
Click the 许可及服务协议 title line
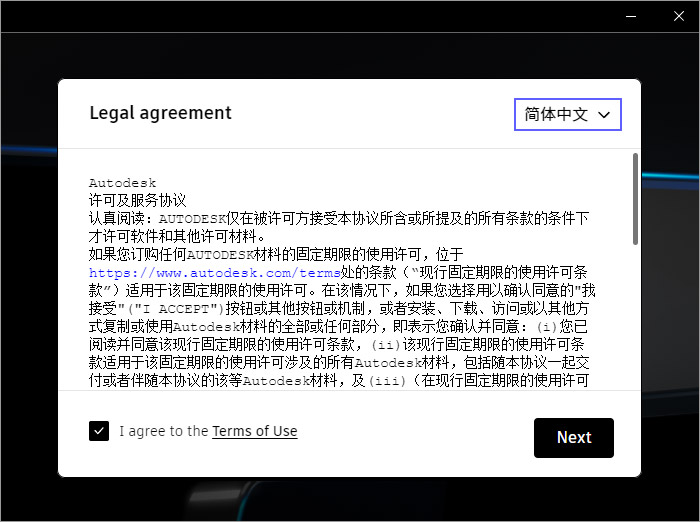coord(138,200)
